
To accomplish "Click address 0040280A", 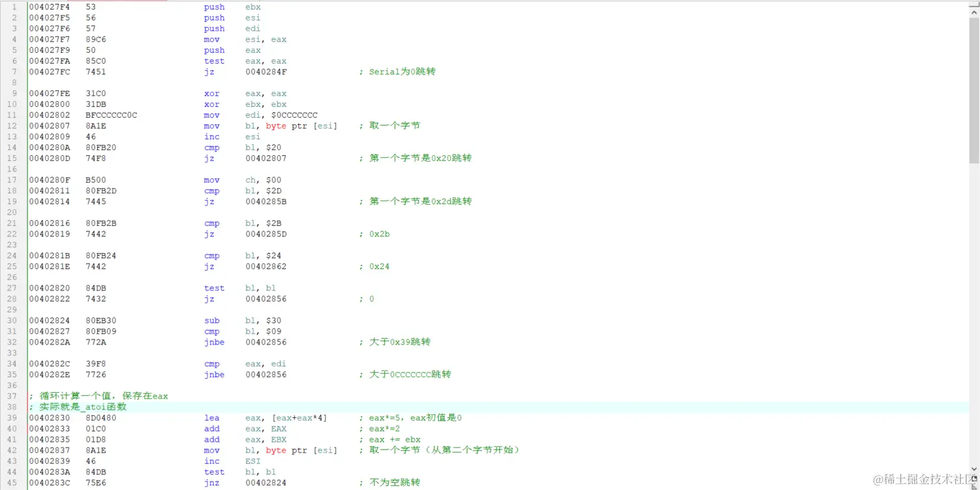I will (50, 147).
